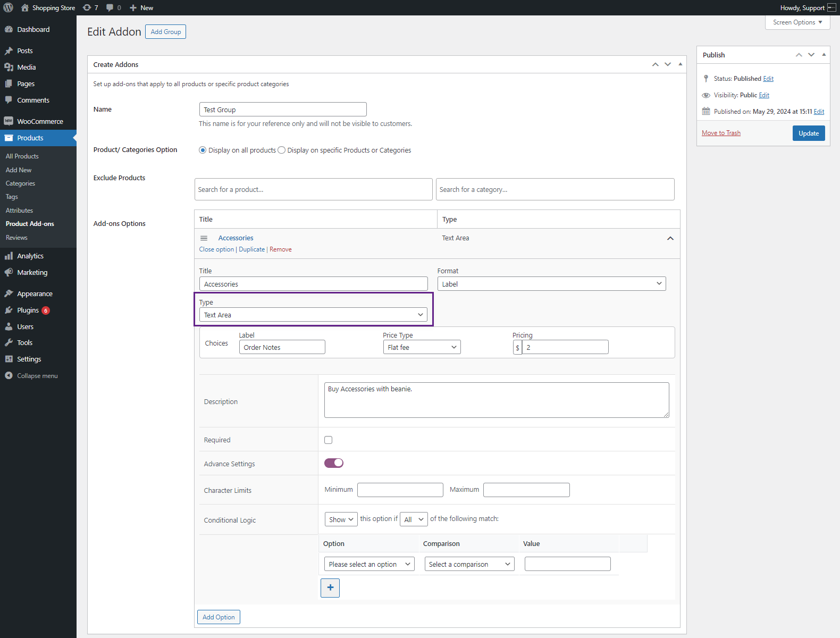Click the Update button
This screenshot has width=840, height=638.
(x=809, y=133)
